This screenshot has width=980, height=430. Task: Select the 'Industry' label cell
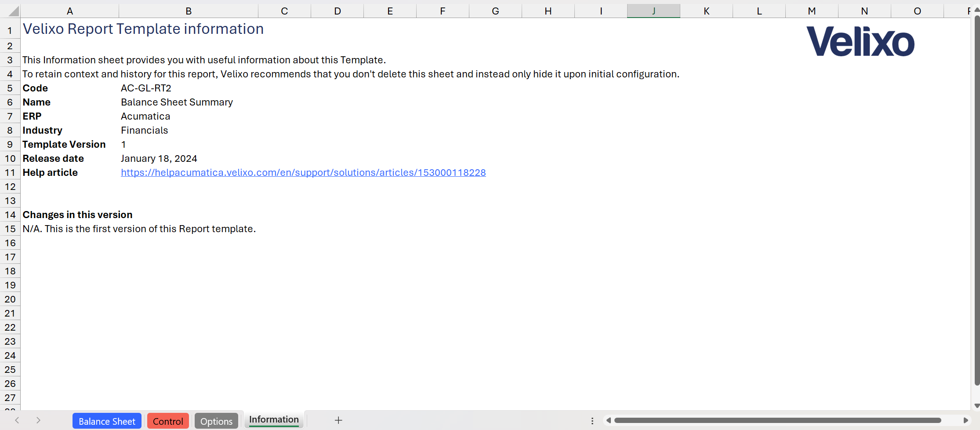69,130
